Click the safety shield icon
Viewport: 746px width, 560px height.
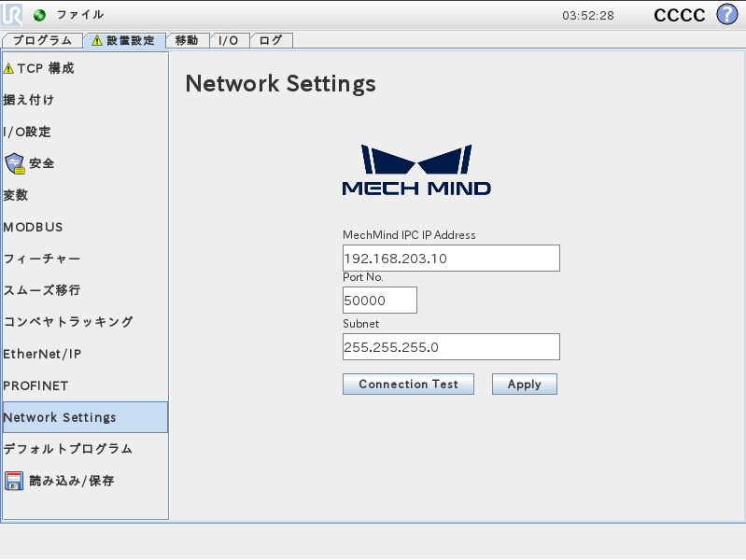[x=15, y=163]
